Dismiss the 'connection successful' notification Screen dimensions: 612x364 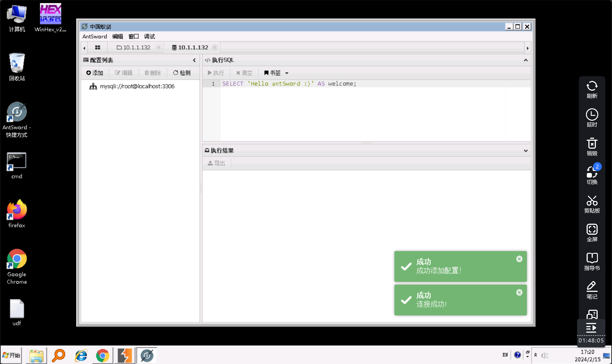pyautogui.click(x=519, y=292)
